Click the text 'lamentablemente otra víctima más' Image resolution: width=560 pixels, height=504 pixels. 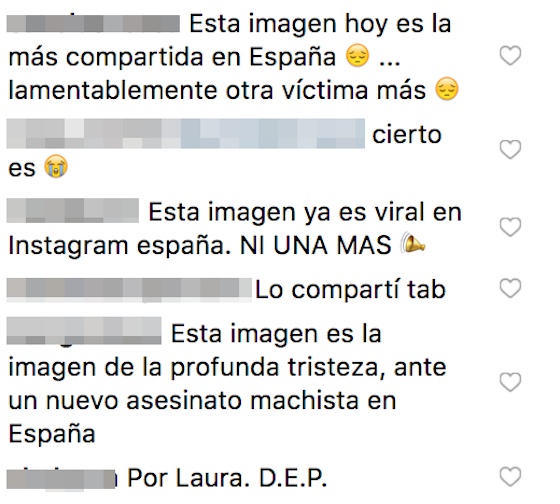click(x=217, y=90)
